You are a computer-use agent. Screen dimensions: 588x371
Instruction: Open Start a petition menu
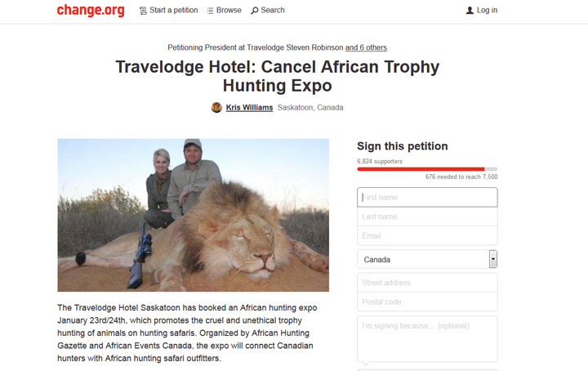pyautogui.click(x=174, y=11)
